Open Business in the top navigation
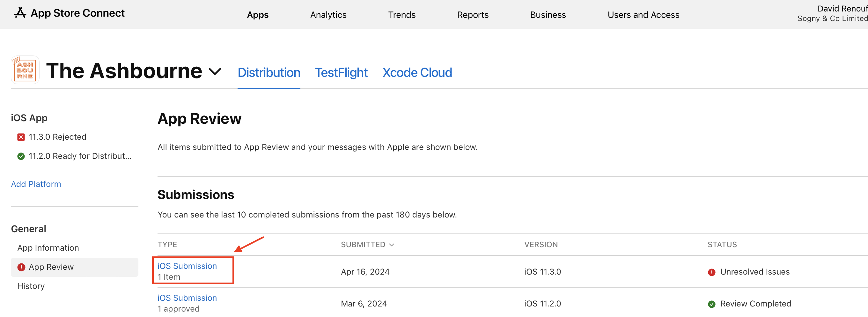 pyautogui.click(x=548, y=15)
